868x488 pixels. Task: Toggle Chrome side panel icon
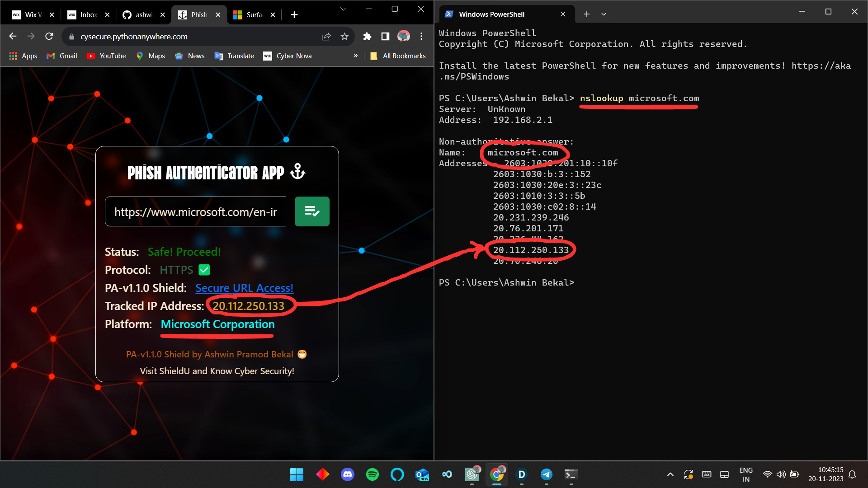[385, 37]
